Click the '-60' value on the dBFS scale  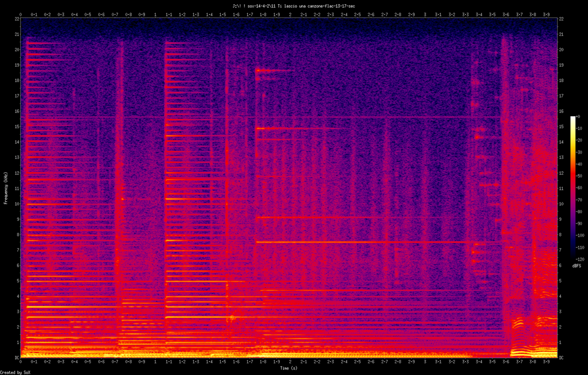[579, 187]
